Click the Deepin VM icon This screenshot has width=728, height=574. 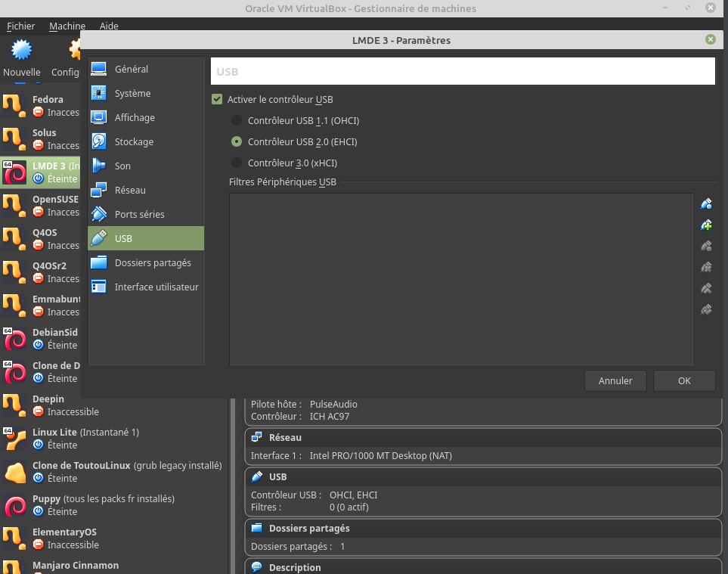14,405
